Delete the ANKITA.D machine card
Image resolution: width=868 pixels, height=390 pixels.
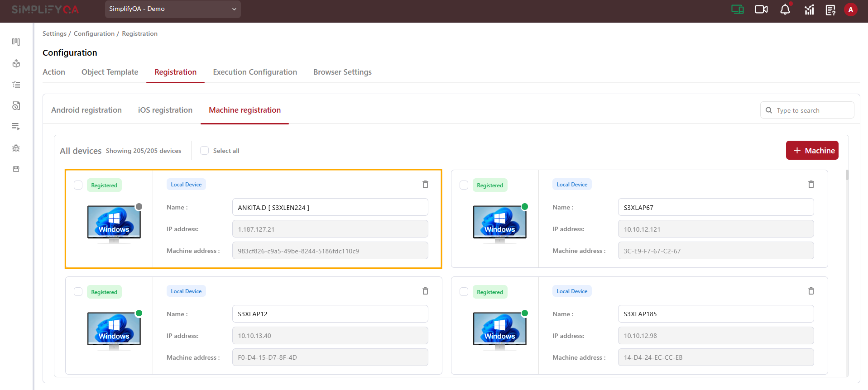(x=425, y=184)
